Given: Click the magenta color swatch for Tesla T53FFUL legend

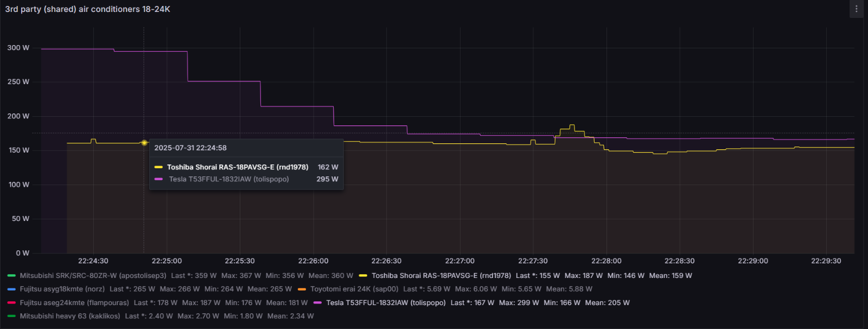Looking at the screenshot, I should (317, 303).
